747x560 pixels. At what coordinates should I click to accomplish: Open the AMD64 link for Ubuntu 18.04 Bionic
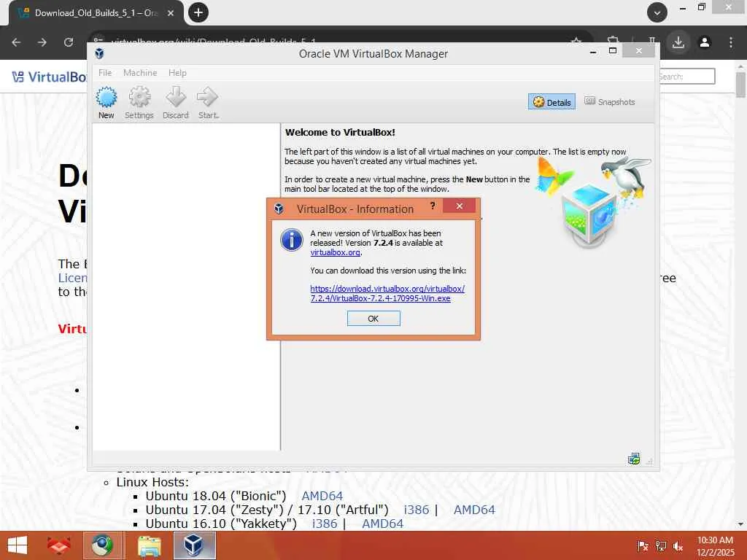(x=322, y=496)
